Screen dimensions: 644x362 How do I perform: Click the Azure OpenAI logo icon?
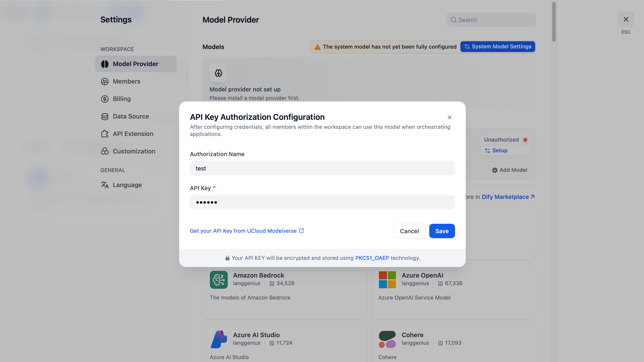click(x=387, y=280)
